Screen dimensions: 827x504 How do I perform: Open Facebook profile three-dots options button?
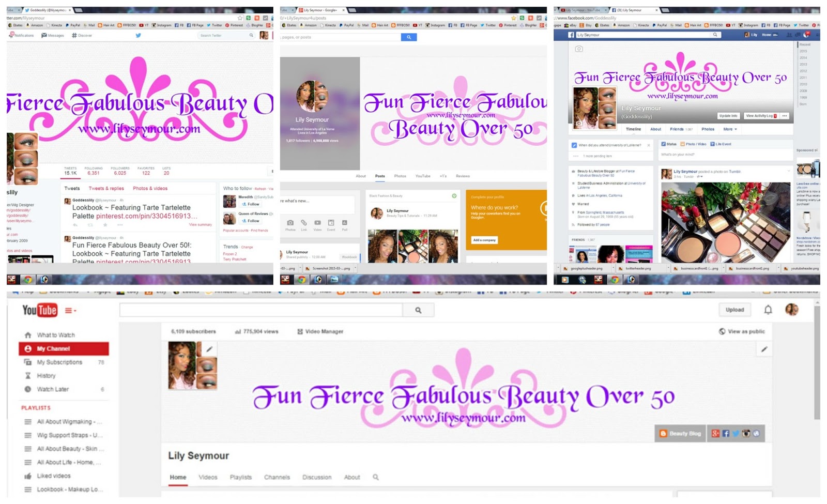click(x=785, y=116)
